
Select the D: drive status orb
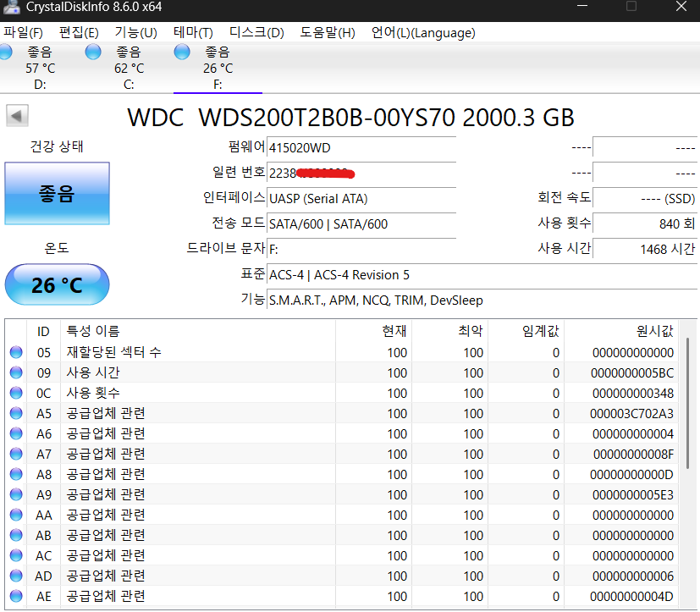click(x=5, y=52)
